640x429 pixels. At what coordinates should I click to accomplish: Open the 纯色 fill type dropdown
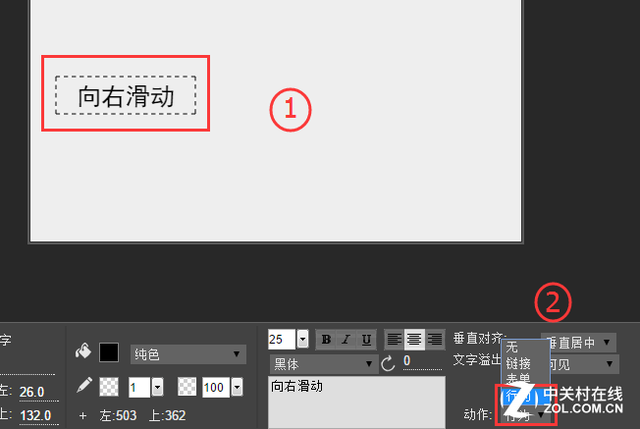click(188, 354)
